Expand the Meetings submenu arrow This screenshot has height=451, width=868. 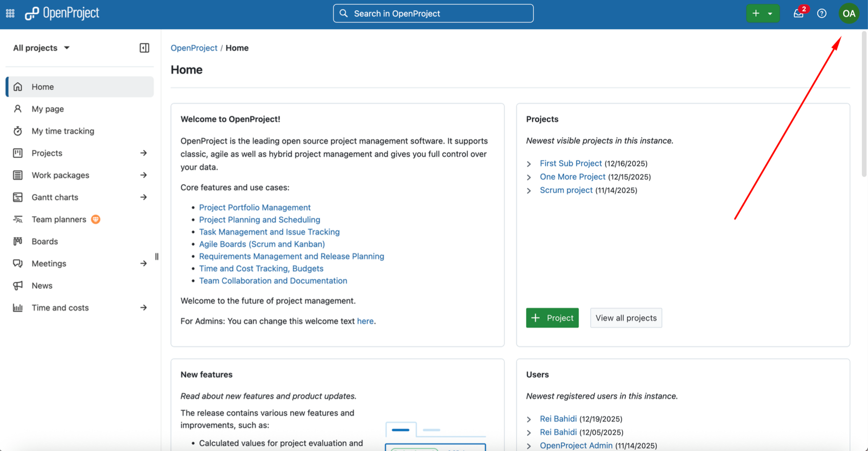143,264
